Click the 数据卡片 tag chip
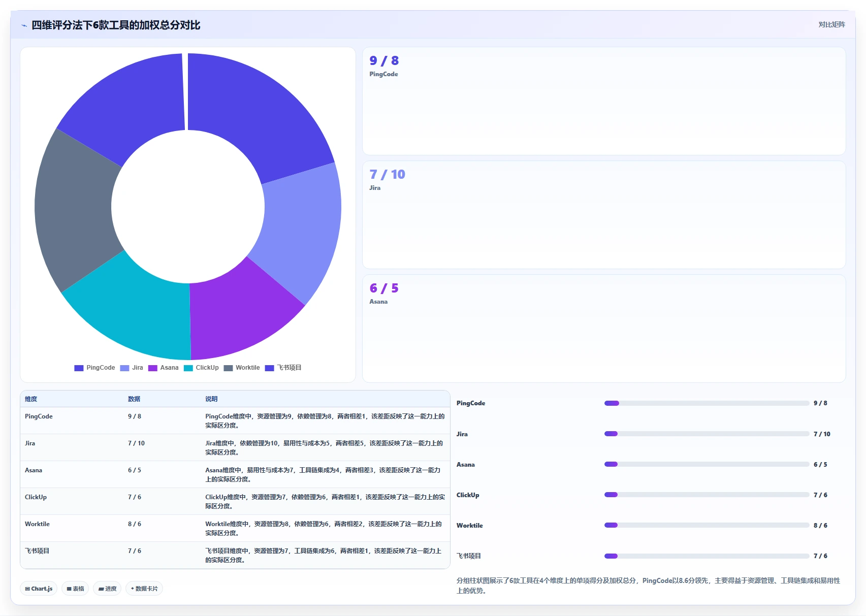Viewport: 866px width, 616px height. point(144,589)
